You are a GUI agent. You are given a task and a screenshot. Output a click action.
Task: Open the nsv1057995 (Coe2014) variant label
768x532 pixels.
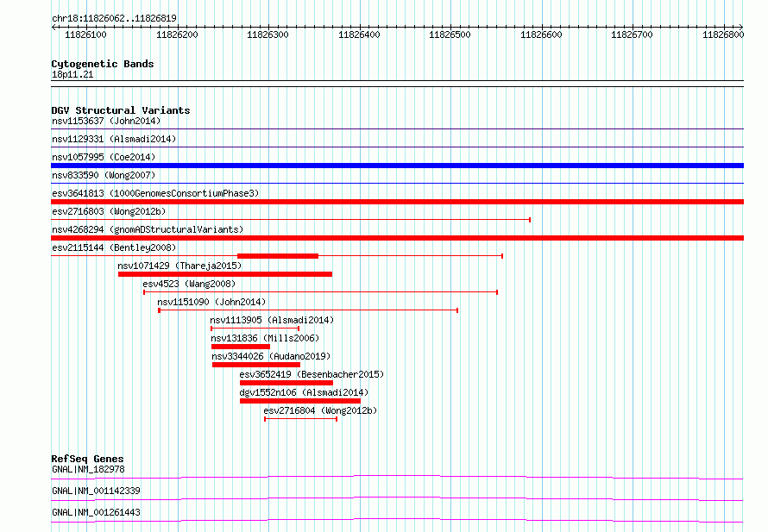click(x=104, y=157)
